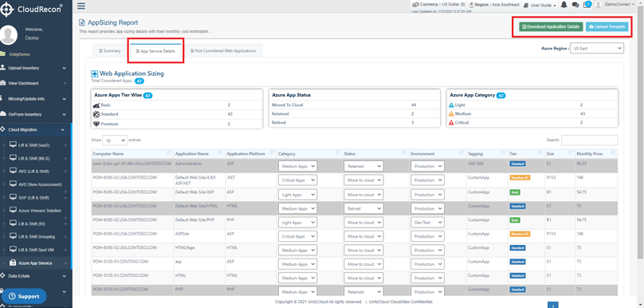The image size is (644, 308).
Task: Open Status dropdown for HTMLPage row
Action: click(363, 251)
